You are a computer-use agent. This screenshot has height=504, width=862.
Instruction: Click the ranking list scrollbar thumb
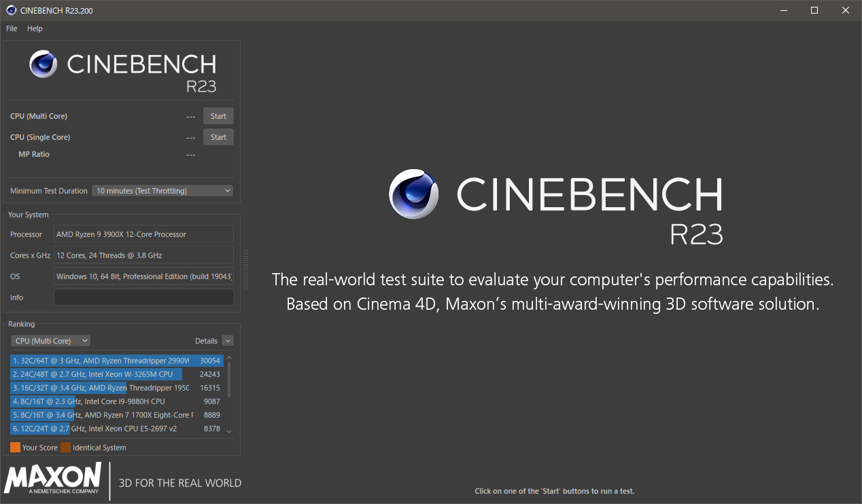[229, 380]
